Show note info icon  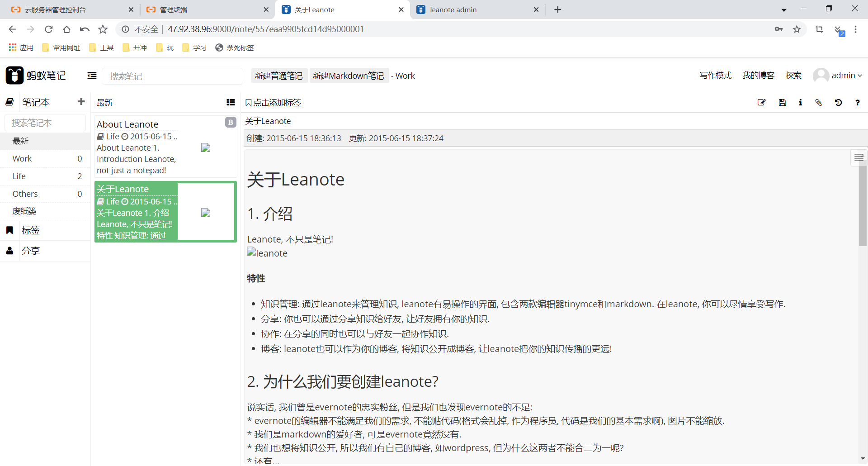800,103
